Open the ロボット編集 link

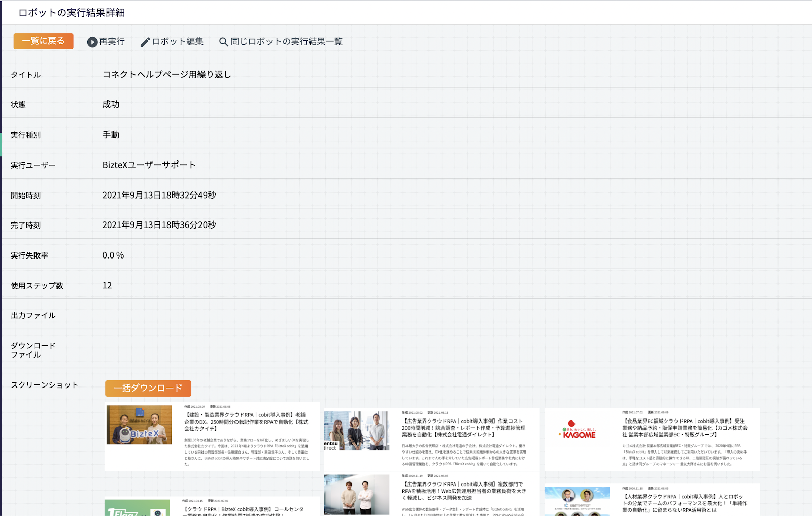178,42
